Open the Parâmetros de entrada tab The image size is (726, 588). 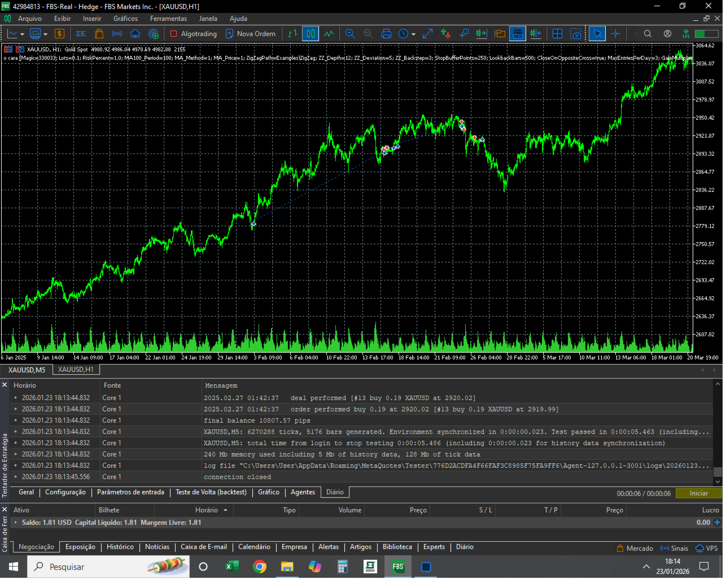130,492
